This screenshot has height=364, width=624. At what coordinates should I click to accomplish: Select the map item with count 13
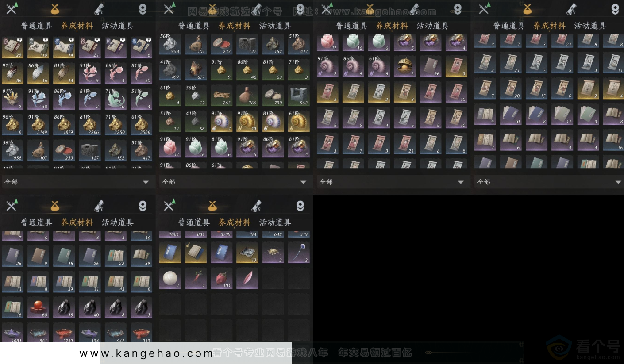[247, 253]
